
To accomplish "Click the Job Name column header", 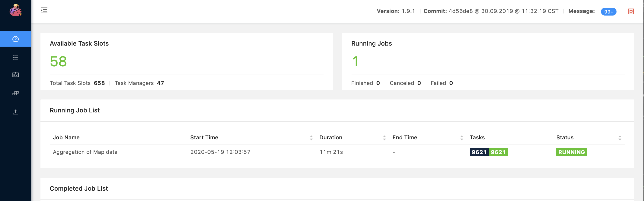I will [66, 138].
